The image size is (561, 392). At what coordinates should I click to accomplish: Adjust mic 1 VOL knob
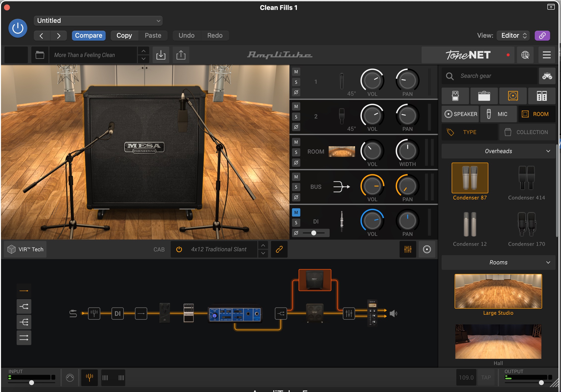coord(372,81)
